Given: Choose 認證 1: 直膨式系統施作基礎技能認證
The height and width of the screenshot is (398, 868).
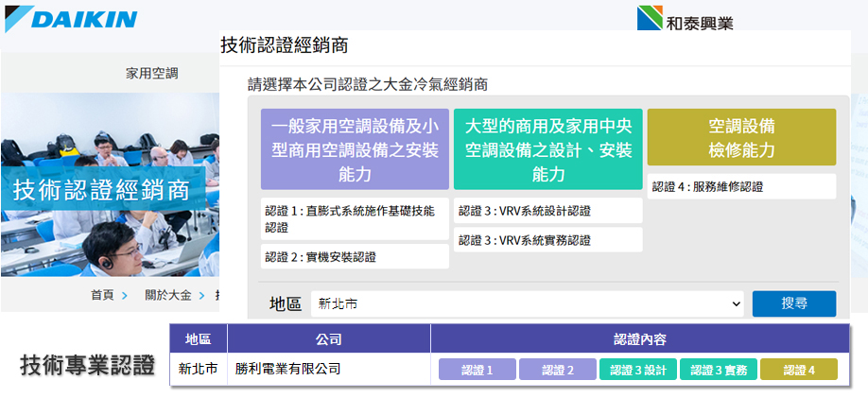Looking at the screenshot, I should tap(355, 219).
